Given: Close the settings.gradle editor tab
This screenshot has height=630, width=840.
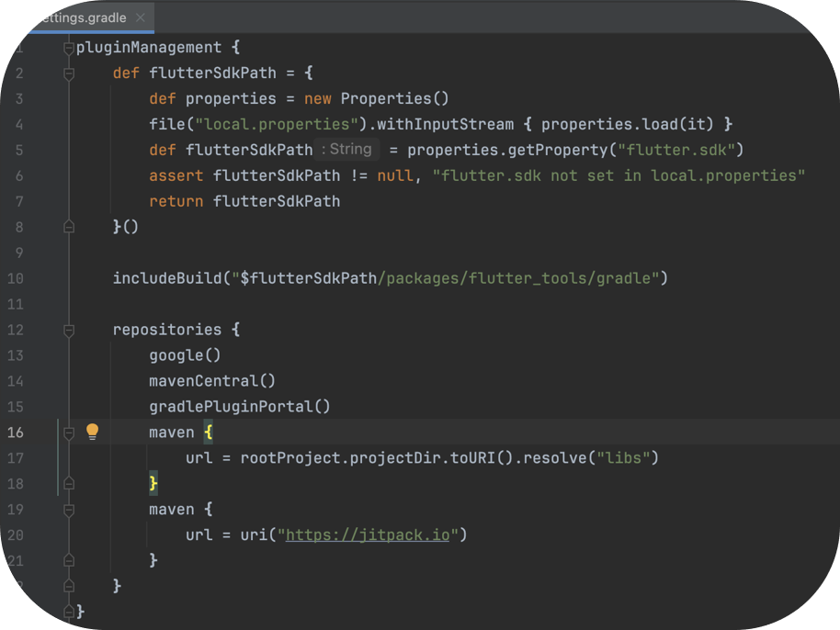Looking at the screenshot, I should (138, 17).
